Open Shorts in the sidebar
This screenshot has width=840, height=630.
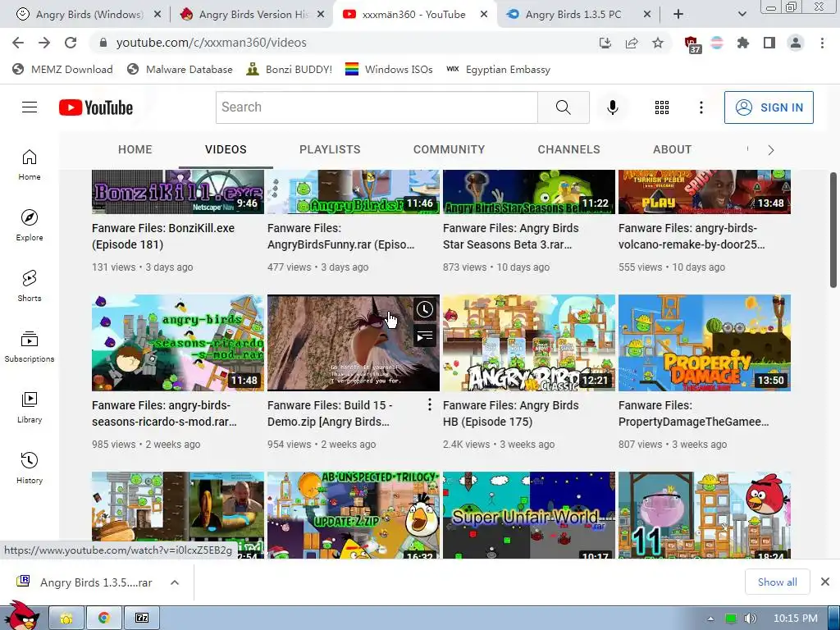pos(30,286)
